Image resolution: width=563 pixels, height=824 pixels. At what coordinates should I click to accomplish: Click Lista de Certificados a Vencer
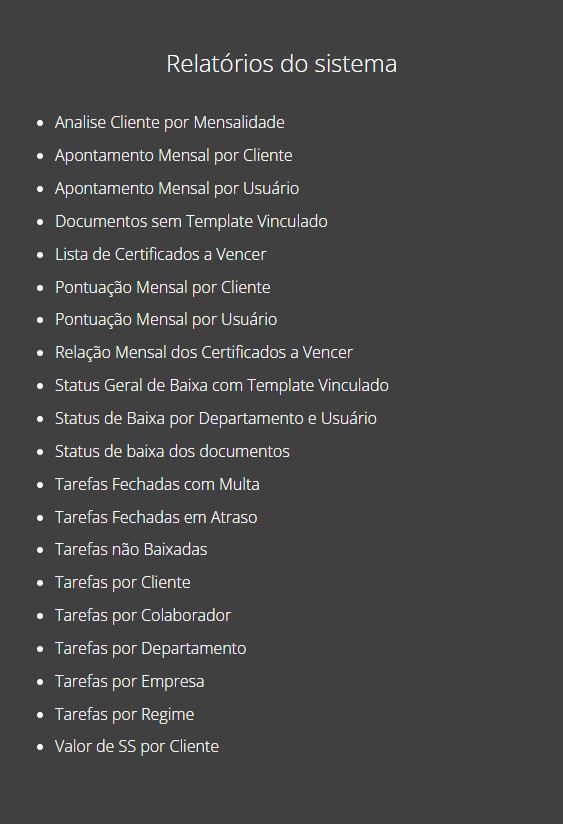(x=161, y=254)
